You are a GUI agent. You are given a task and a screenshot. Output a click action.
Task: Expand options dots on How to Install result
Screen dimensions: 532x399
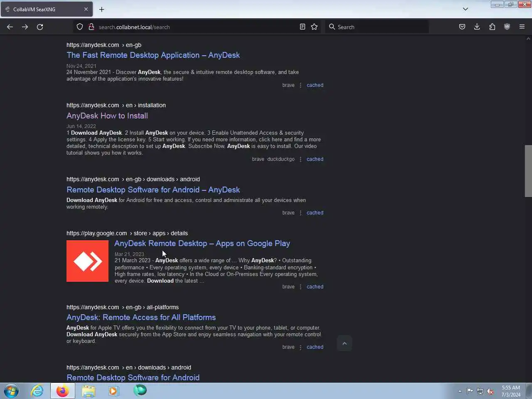tap(300, 159)
